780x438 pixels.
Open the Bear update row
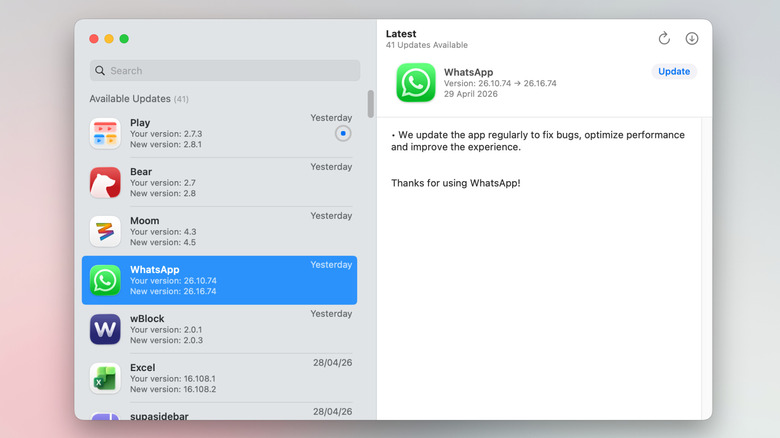tap(219, 182)
